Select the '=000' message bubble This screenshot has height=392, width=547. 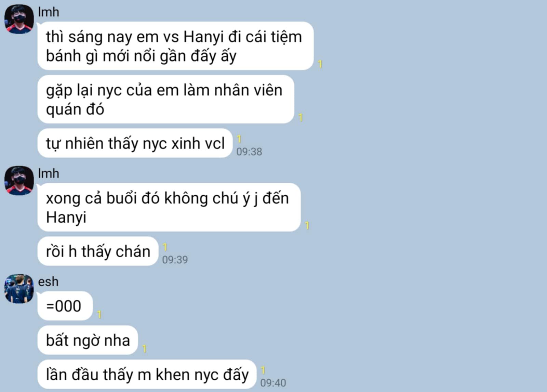(x=65, y=306)
